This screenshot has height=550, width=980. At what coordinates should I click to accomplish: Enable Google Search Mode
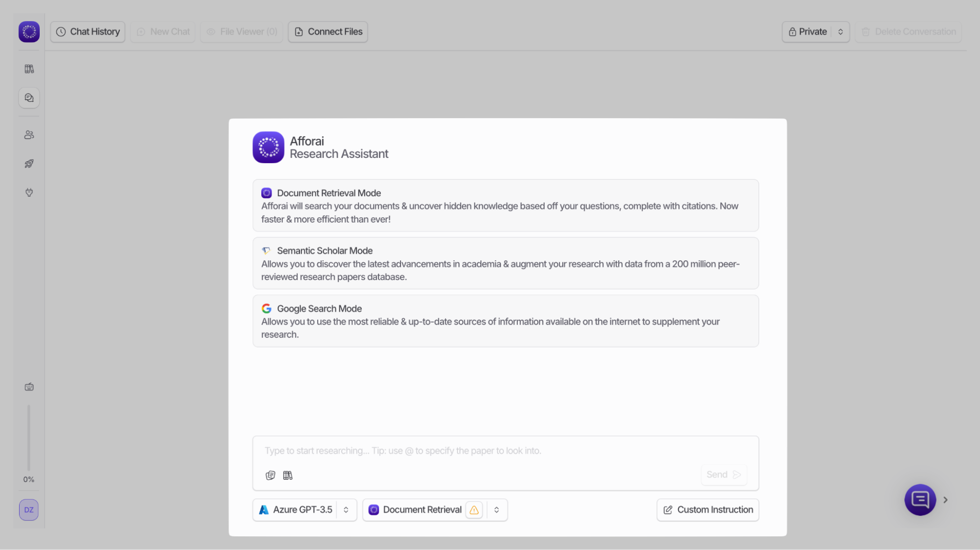(x=505, y=321)
